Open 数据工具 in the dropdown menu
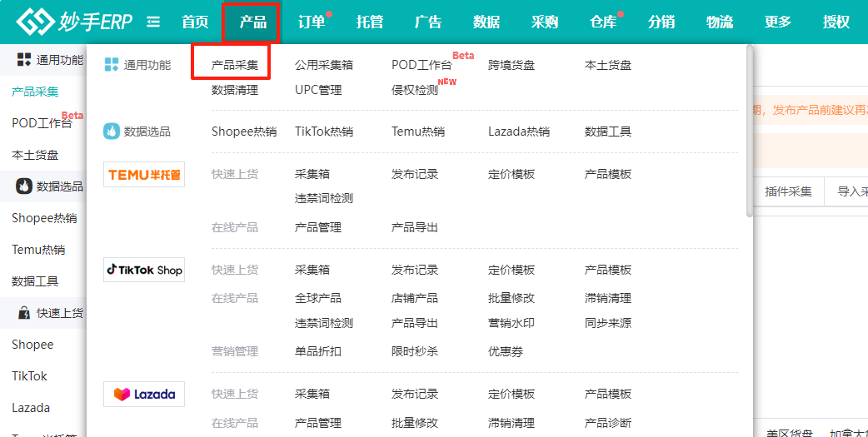This screenshot has height=437, width=868. tap(608, 132)
